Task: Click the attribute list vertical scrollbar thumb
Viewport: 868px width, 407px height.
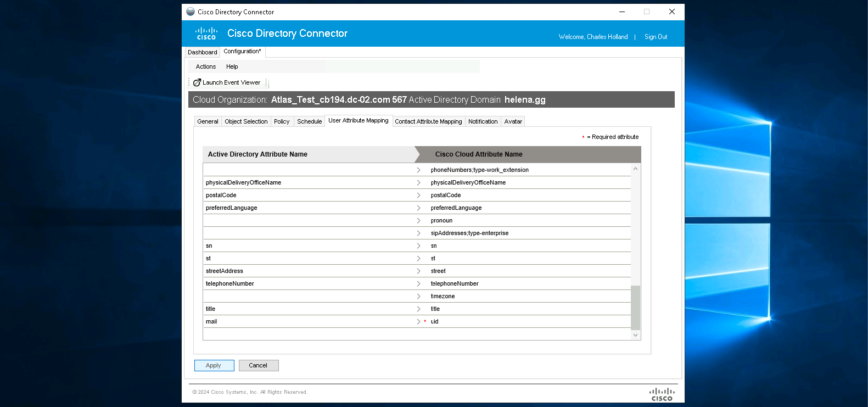Action: point(635,307)
